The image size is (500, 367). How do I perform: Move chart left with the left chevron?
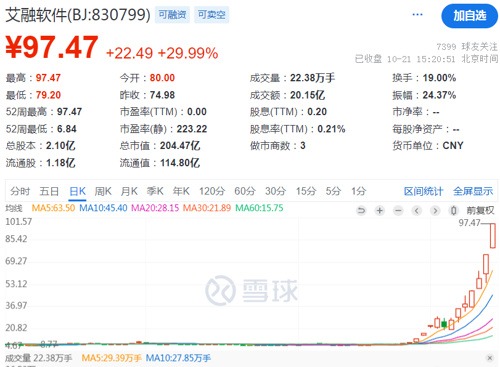coord(417,211)
